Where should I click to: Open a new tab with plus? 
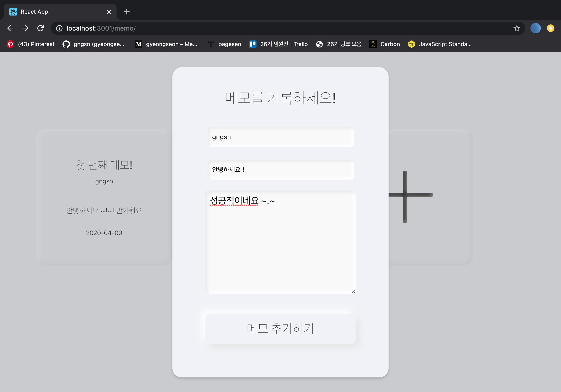click(x=127, y=12)
